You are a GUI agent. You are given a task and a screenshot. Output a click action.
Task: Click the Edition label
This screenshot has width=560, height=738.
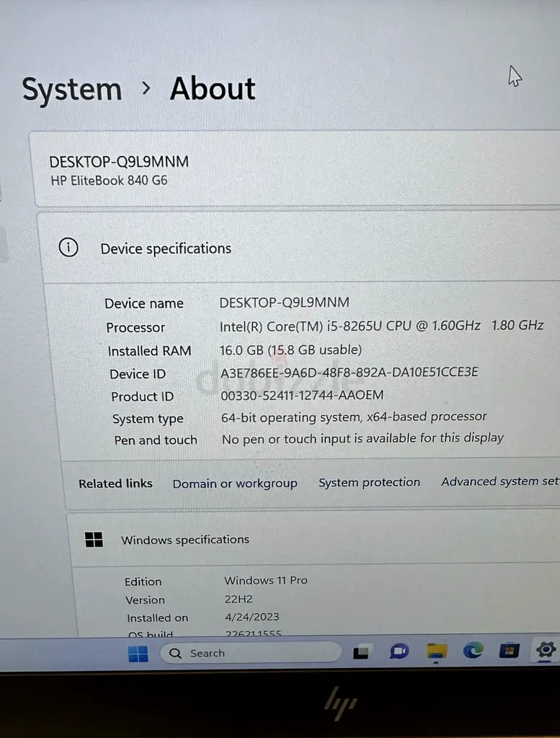[x=143, y=582]
